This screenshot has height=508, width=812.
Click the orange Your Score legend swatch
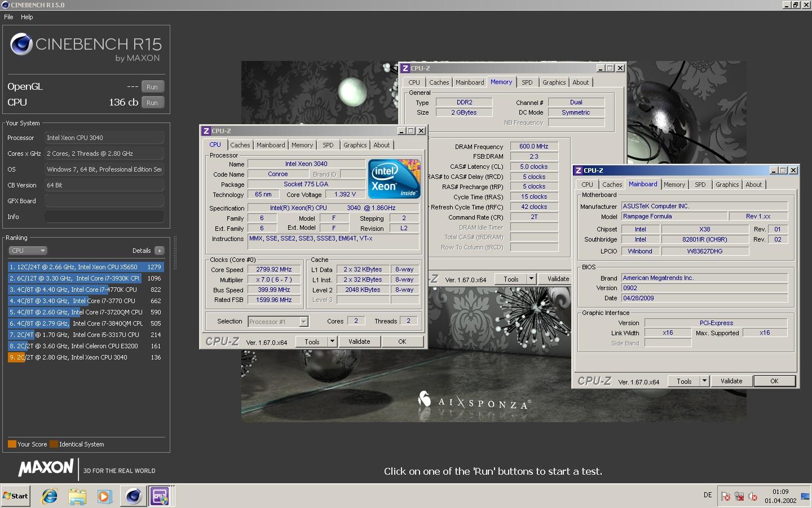click(12, 444)
